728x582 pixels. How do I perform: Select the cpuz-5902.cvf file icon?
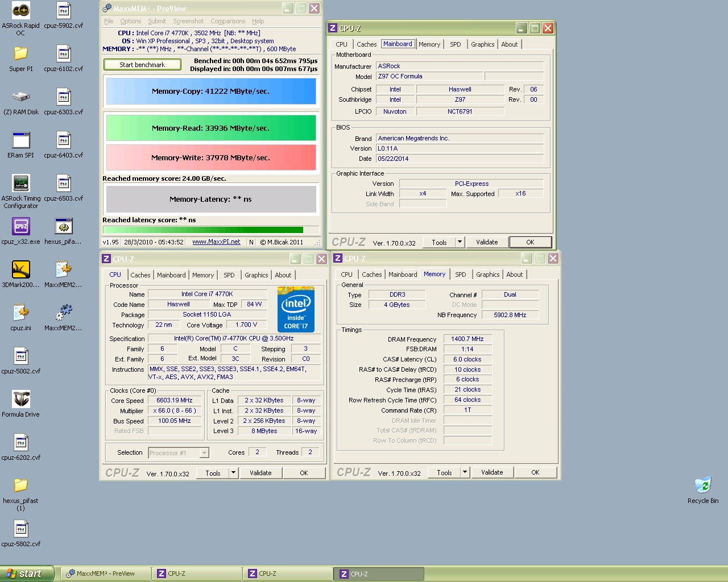tap(64, 10)
